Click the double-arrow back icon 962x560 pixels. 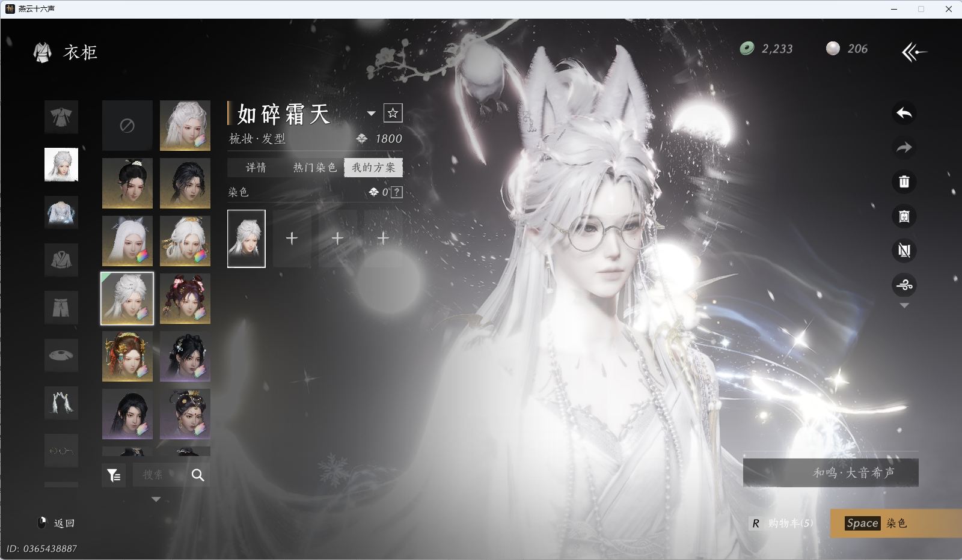click(914, 52)
